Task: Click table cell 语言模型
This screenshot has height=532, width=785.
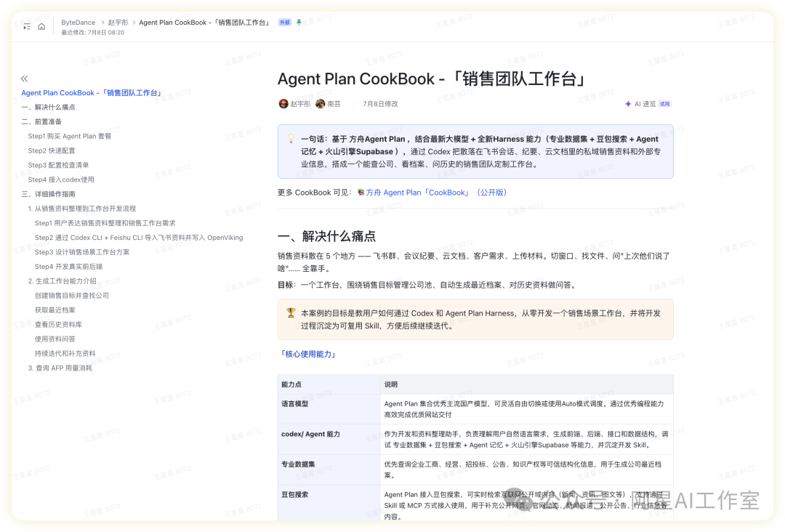Action: [x=329, y=409]
